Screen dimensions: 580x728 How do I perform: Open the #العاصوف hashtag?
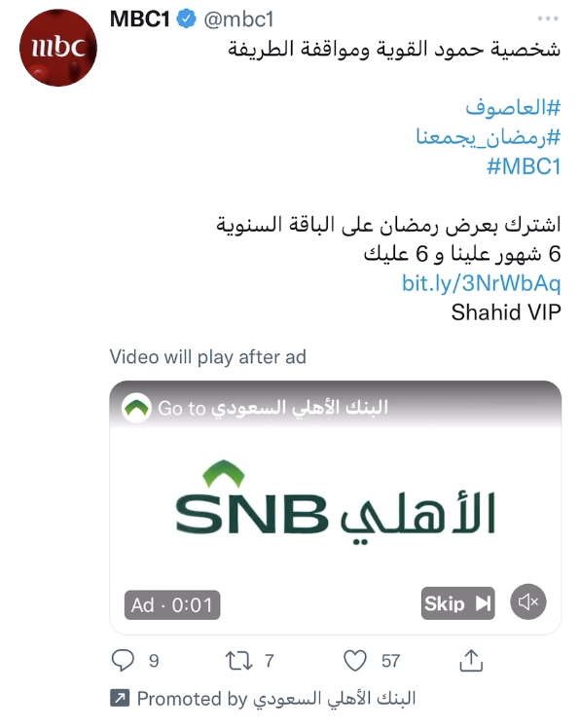pyautogui.click(x=513, y=108)
